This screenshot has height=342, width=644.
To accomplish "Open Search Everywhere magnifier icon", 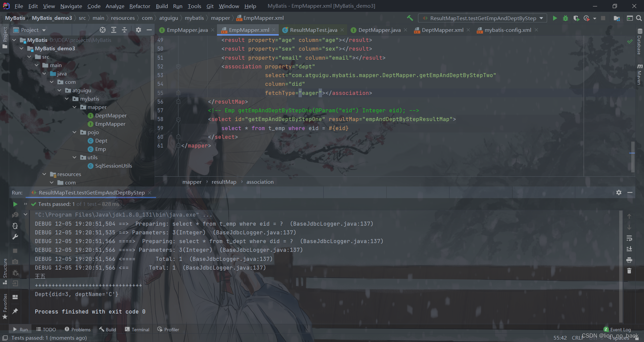I will 639,18.
